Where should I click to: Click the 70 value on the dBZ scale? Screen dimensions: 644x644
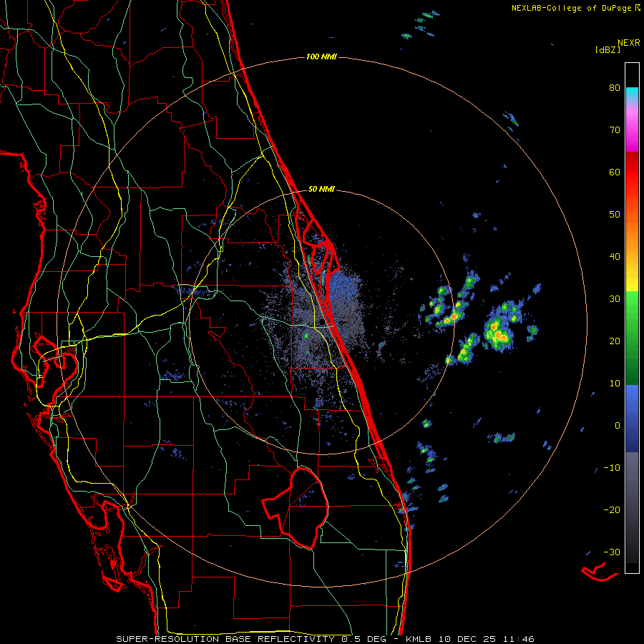(x=615, y=130)
